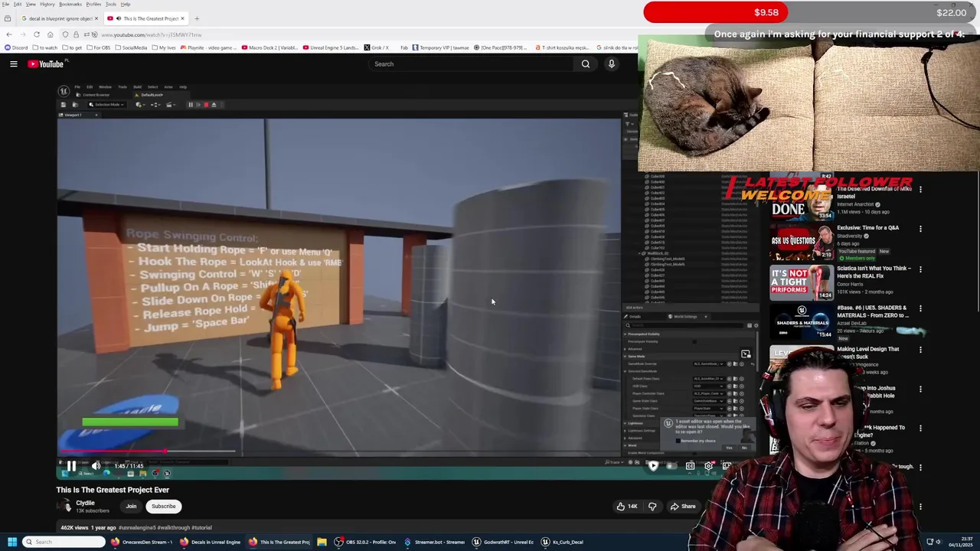Click the address bar URL

pyautogui.click(x=152, y=34)
